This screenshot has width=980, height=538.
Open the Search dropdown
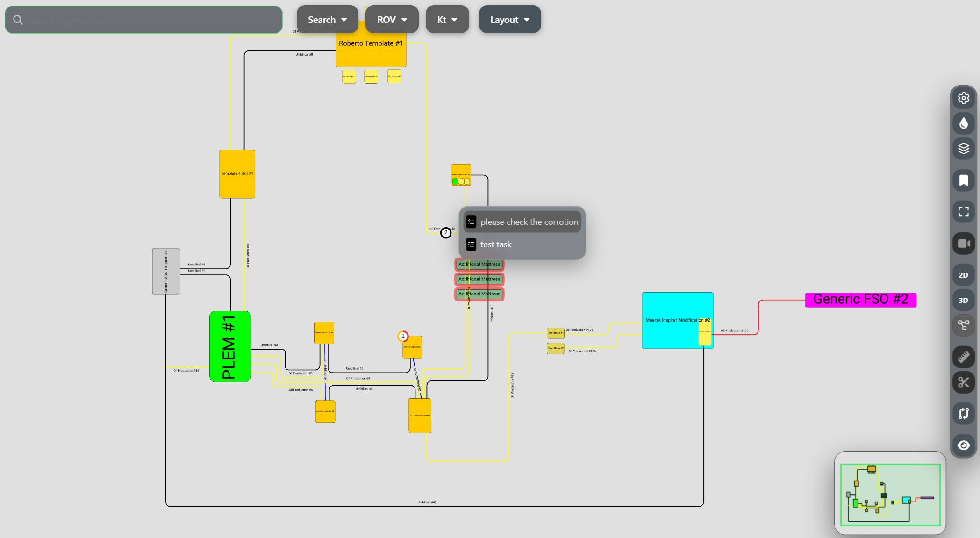click(327, 20)
